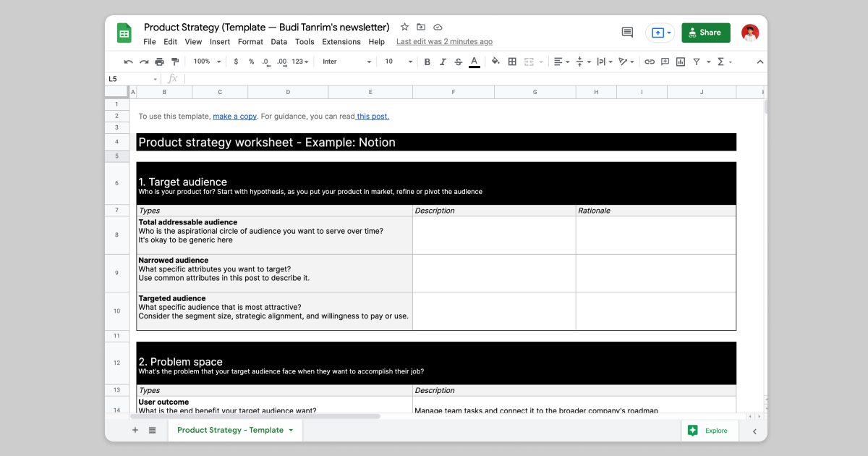Add a new sheet with the plus
868x456 pixels.
135,430
